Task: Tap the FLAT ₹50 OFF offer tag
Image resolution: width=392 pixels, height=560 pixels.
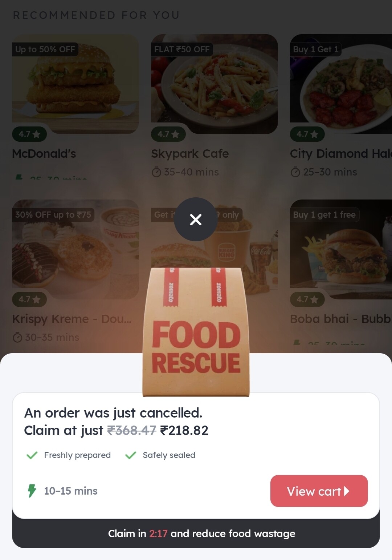Action: [x=182, y=49]
